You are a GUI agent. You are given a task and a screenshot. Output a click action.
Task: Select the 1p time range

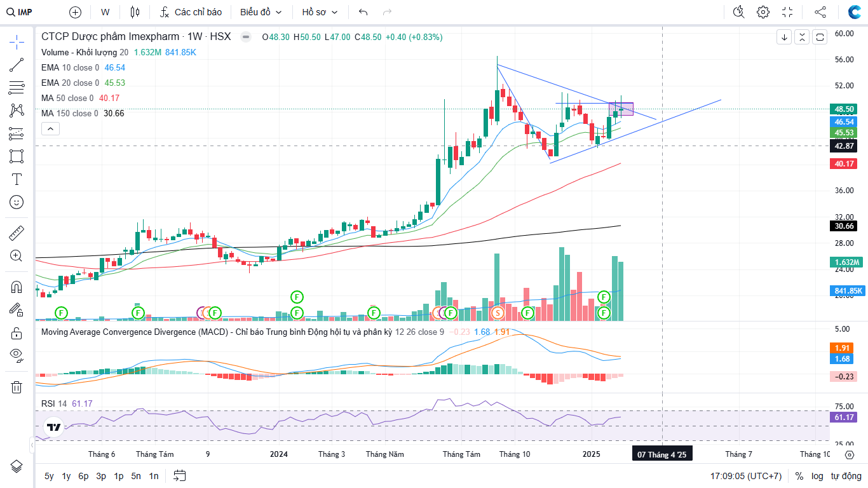tap(119, 476)
